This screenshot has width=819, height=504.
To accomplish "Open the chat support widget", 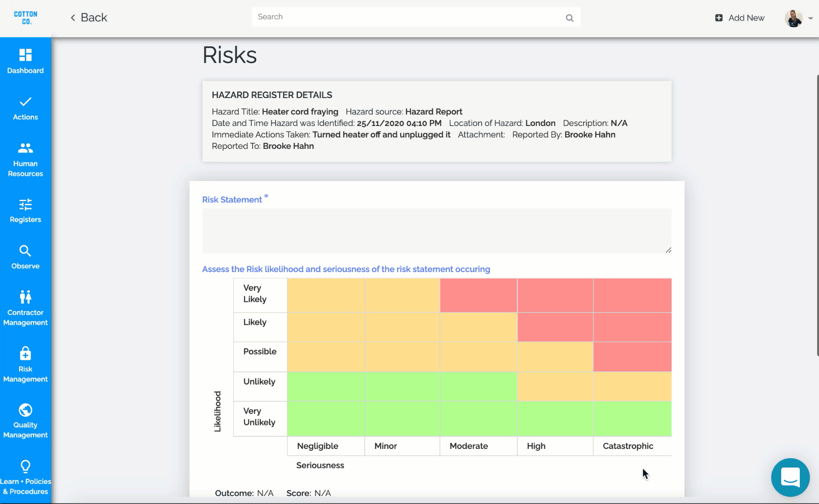I will 790,477.
